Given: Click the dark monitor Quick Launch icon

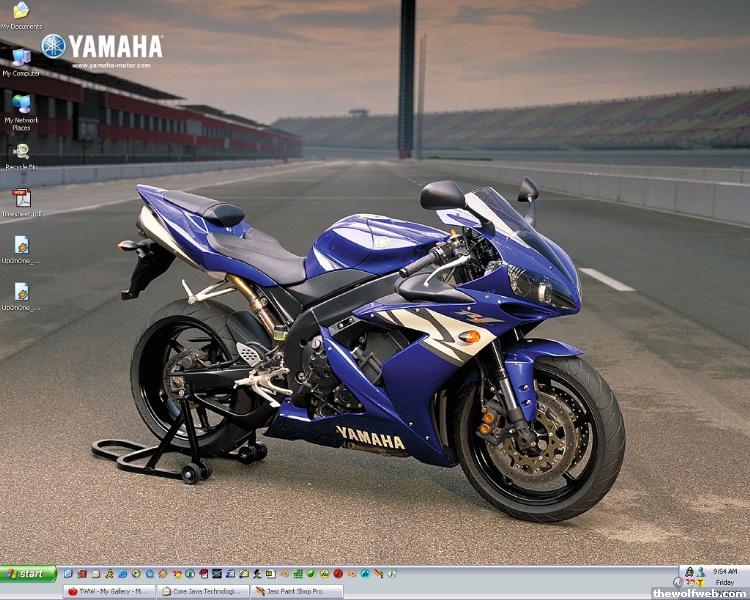Looking at the screenshot, I should pos(217,574).
